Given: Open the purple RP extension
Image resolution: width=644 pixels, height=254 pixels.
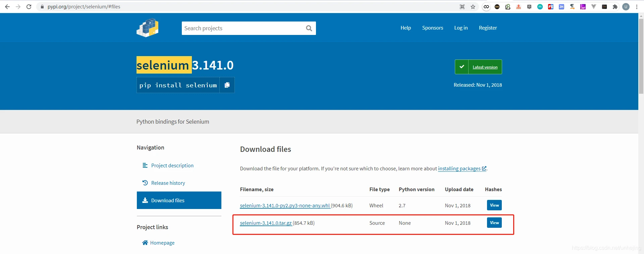Looking at the screenshot, I should (583, 7).
